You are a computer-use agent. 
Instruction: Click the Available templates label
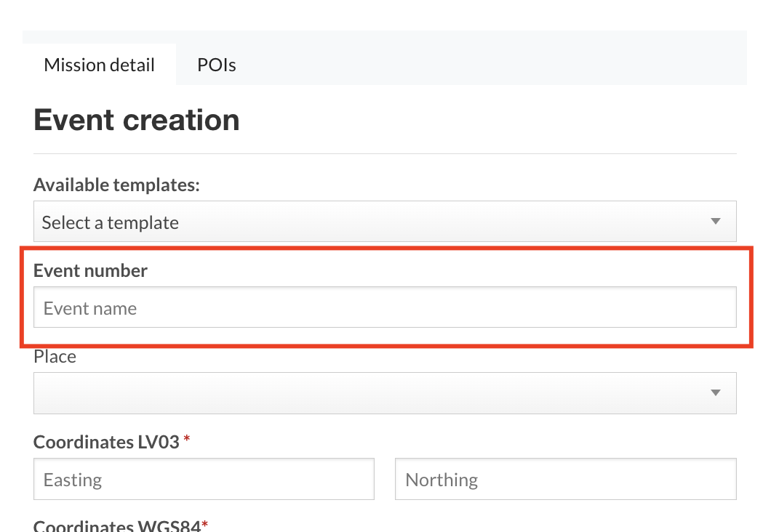coord(116,185)
